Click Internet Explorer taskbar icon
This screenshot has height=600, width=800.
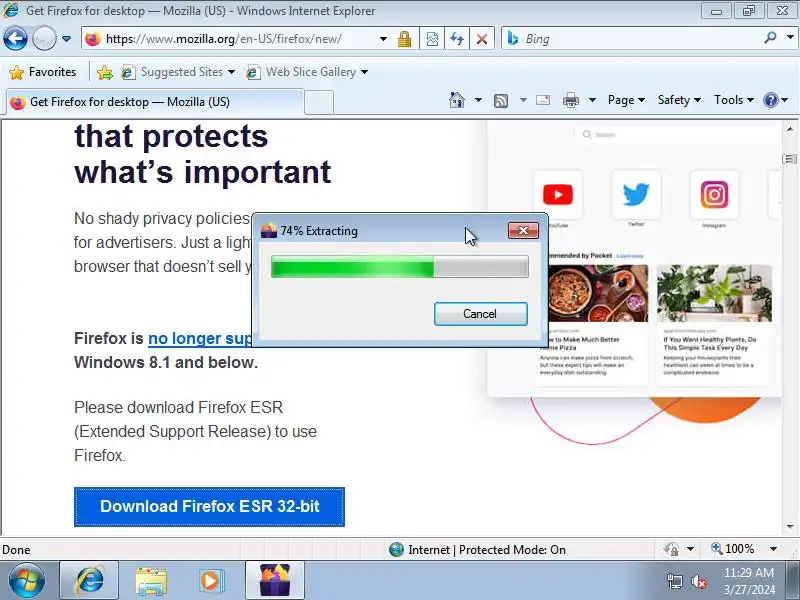(89, 581)
